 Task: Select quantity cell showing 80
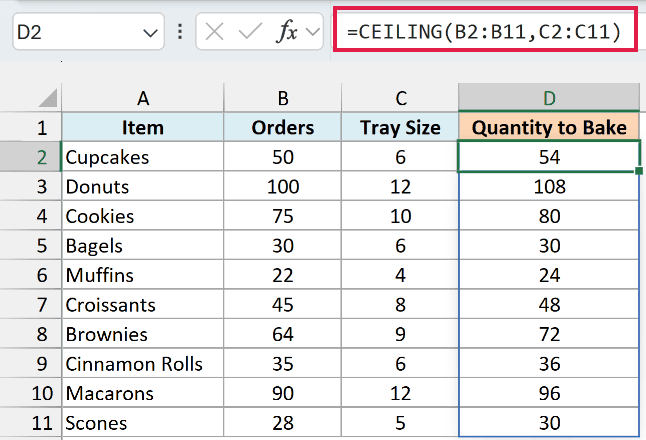coord(549,216)
